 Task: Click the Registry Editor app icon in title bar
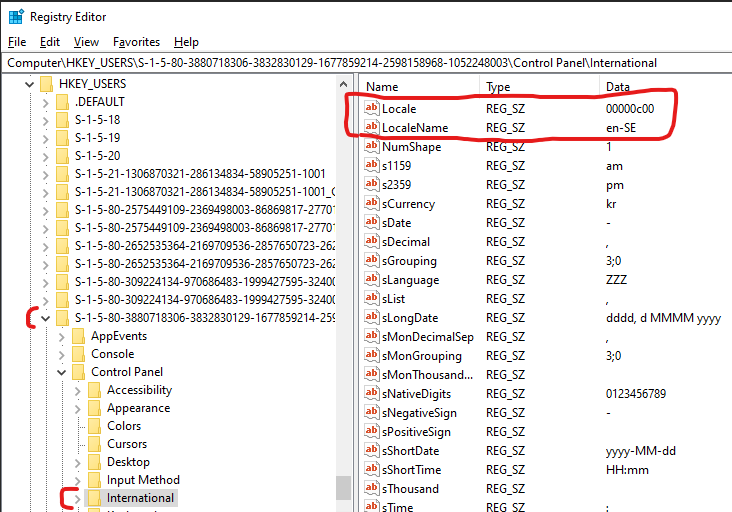pyautogui.click(x=16, y=17)
